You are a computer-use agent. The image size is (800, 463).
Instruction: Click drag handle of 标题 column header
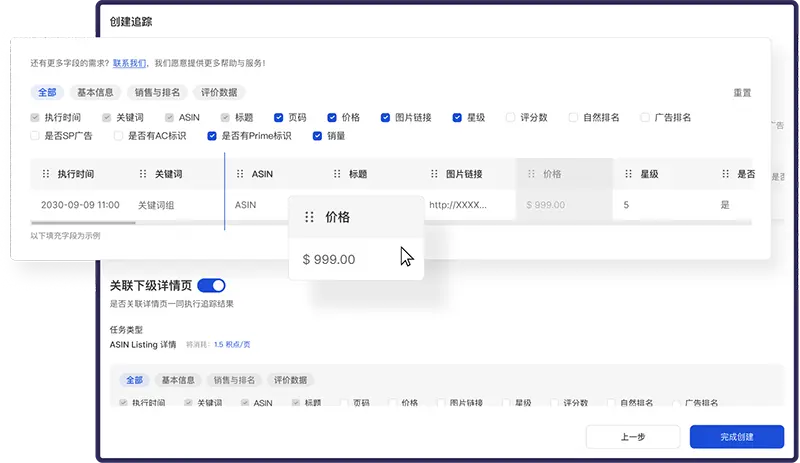click(x=337, y=174)
